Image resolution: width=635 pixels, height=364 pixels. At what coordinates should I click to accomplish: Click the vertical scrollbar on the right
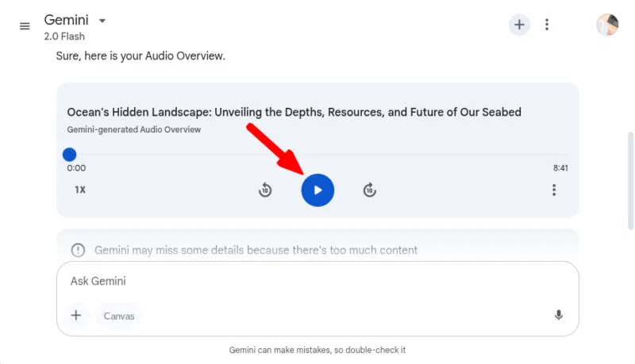coord(630,181)
